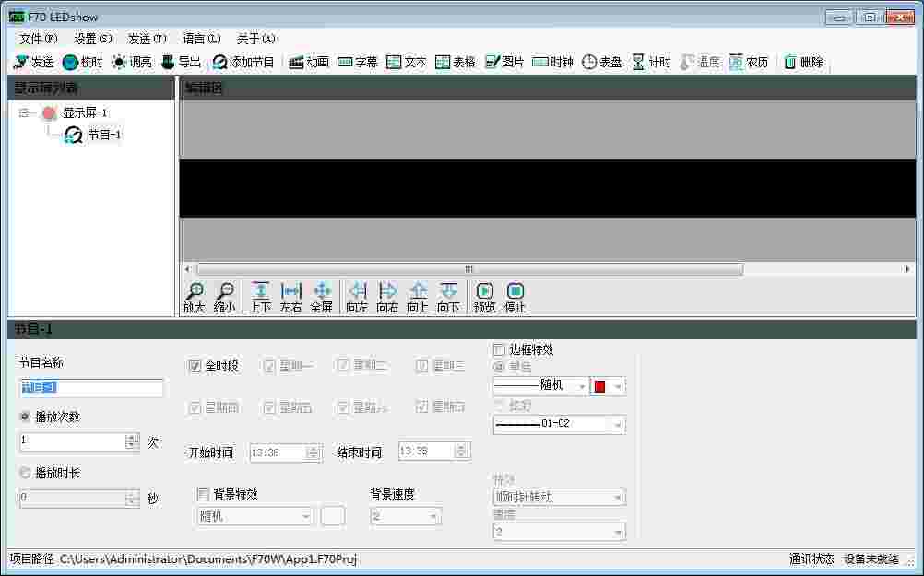This screenshot has height=576, width=924.
Task: Open the 语言 menu
Action: 201,38
